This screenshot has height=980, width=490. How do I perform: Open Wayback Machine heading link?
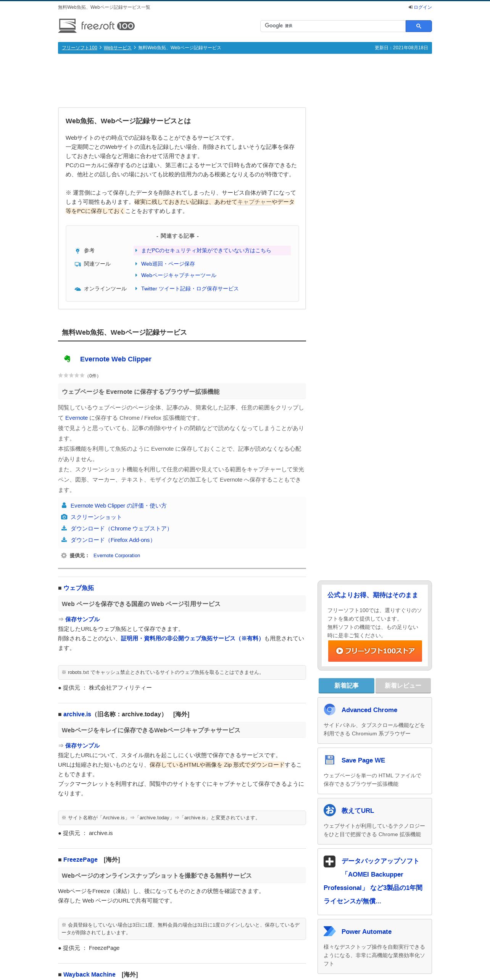click(89, 975)
